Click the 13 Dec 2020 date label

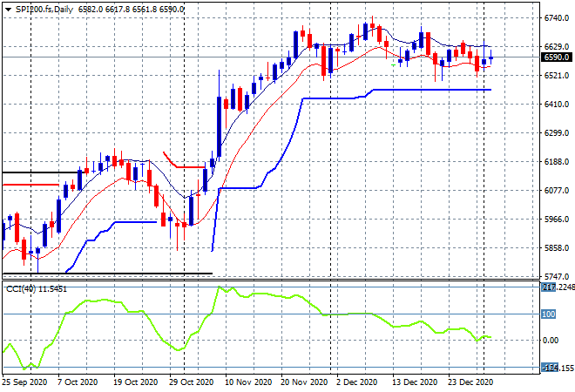pos(415,382)
